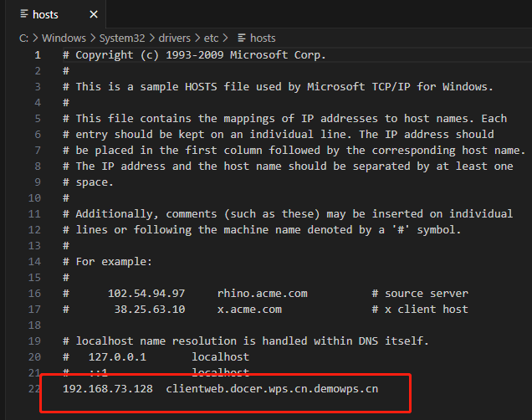Click the 127.0.0.1 address text
This screenshot has height=420, width=532.
coord(117,357)
